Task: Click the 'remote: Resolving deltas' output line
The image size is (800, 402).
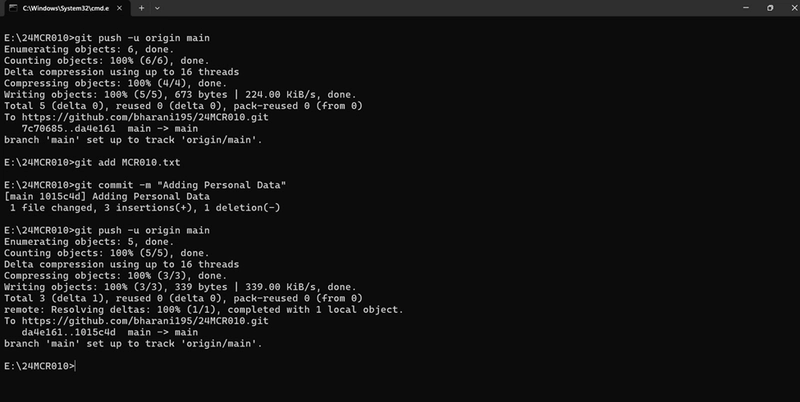Action: pos(204,310)
